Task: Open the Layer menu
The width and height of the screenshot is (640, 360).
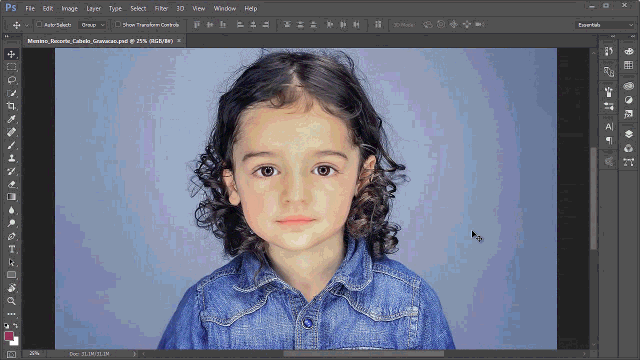Action: [93, 8]
